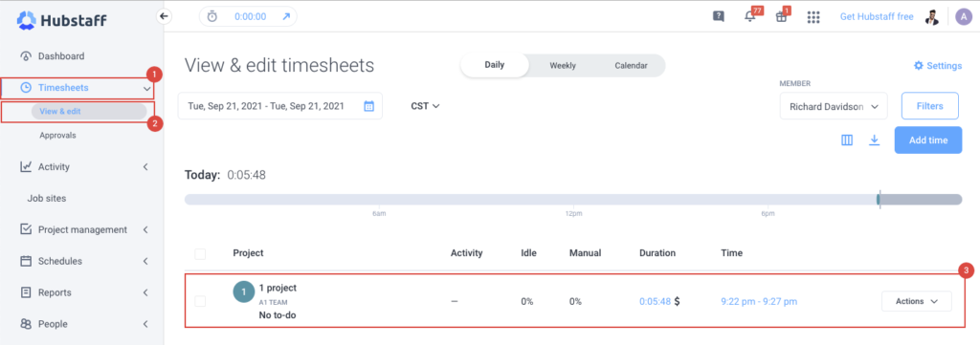Tick the select-all checkbox in table header
The height and width of the screenshot is (345, 980).
point(200,253)
